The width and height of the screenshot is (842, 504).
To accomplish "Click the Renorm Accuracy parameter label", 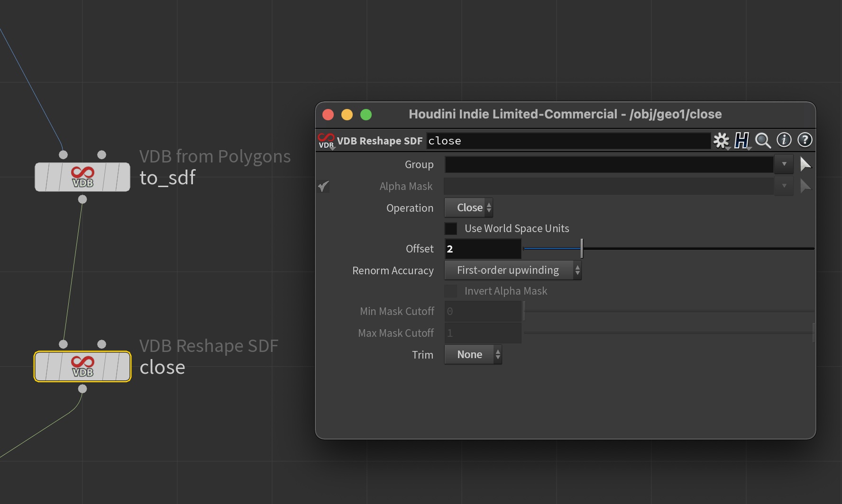I will click(x=393, y=270).
